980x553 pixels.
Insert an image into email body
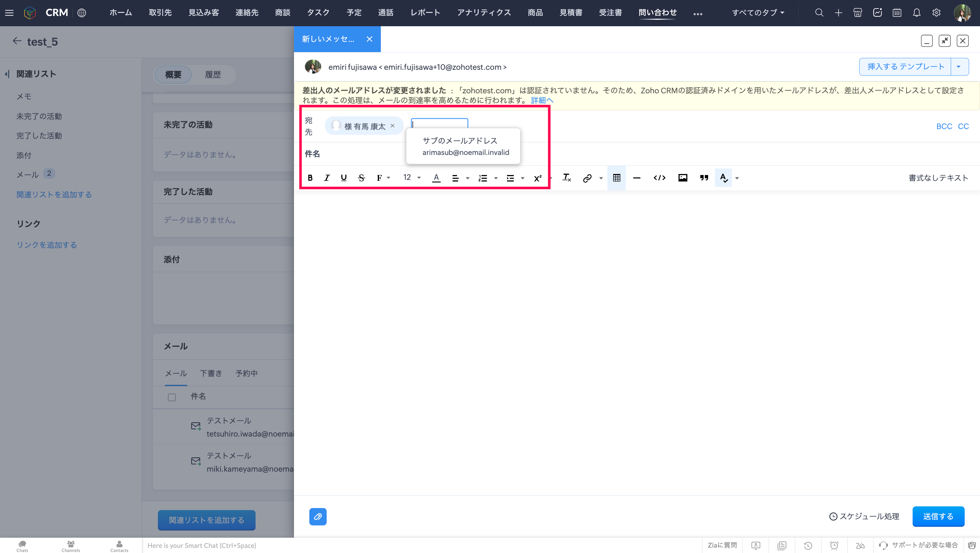[x=683, y=178]
